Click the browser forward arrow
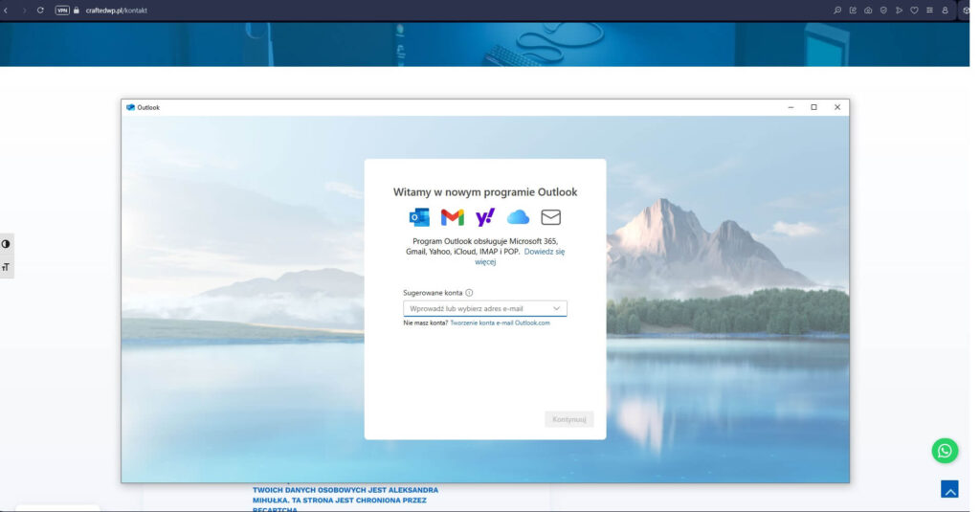The height and width of the screenshot is (512, 980). 24,10
